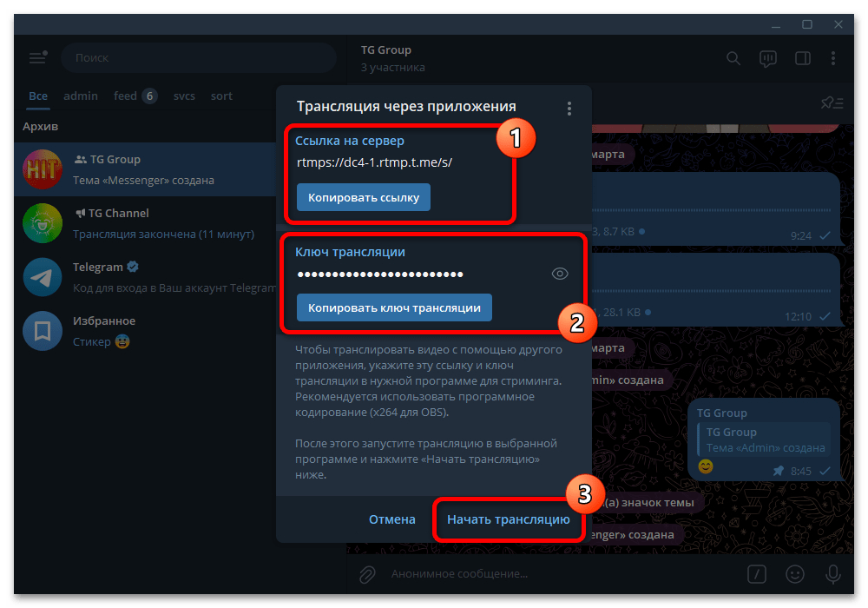
Task: Open the group discussion comments icon
Action: pyautogui.click(x=768, y=59)
